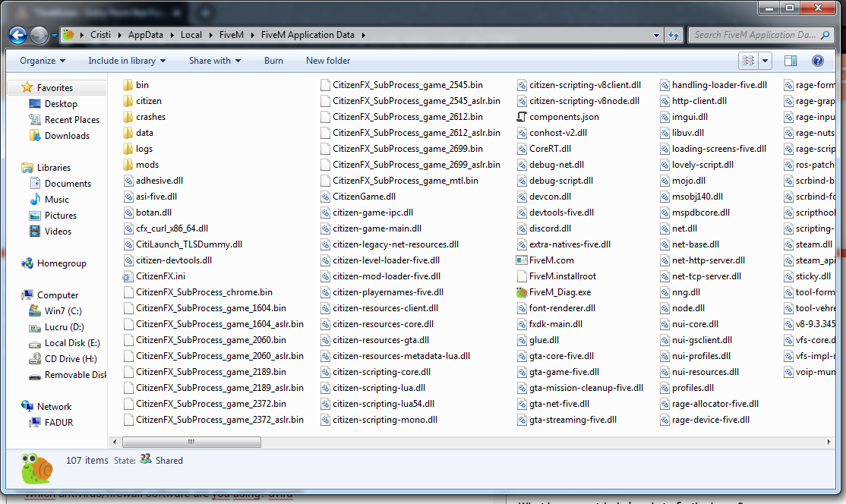
Task: Select the net-http-server.dll file name
Action: (708, 260)
